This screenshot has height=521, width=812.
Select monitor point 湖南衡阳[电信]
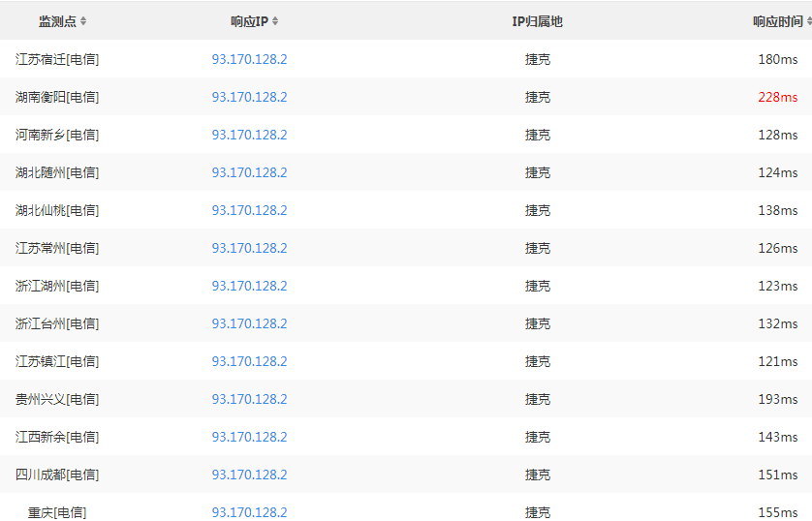(x=57, y=97)
